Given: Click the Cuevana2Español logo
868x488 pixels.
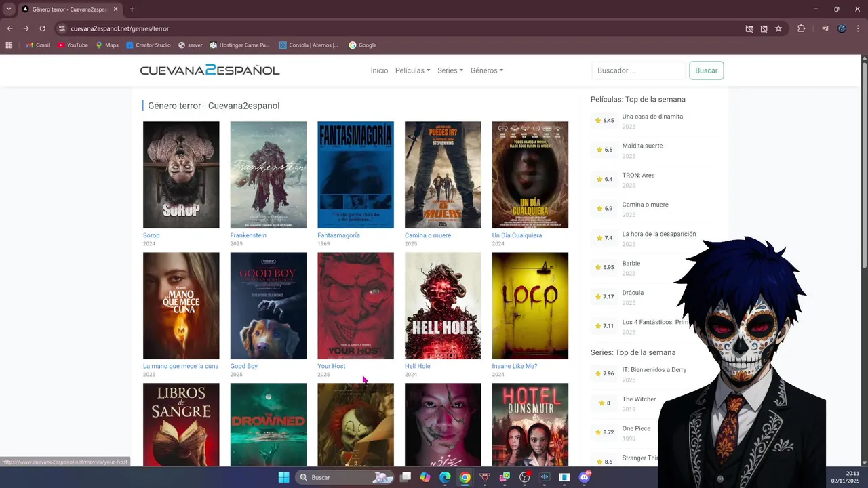Looking at the screenshot, I should [x=210, y=70].
